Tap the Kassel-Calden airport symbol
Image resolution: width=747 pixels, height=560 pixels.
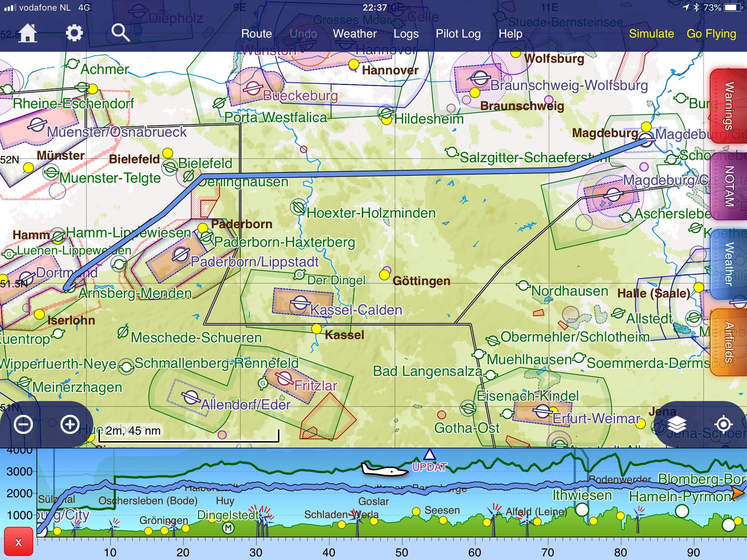click(300, 302)
